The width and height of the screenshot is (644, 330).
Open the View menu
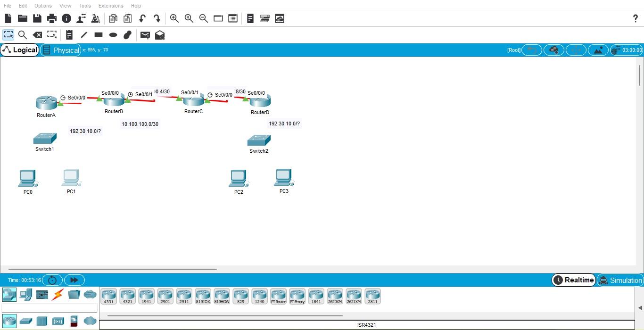point(66,6)
